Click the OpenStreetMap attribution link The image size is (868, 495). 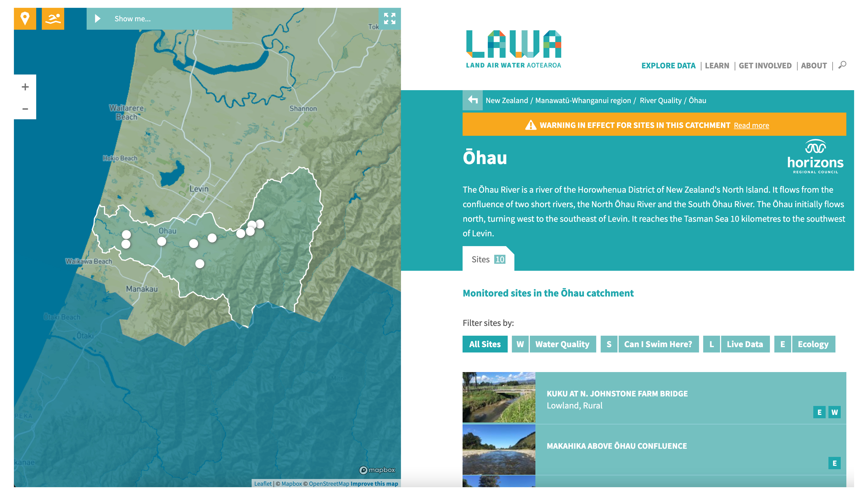click(x=329, y=483)
